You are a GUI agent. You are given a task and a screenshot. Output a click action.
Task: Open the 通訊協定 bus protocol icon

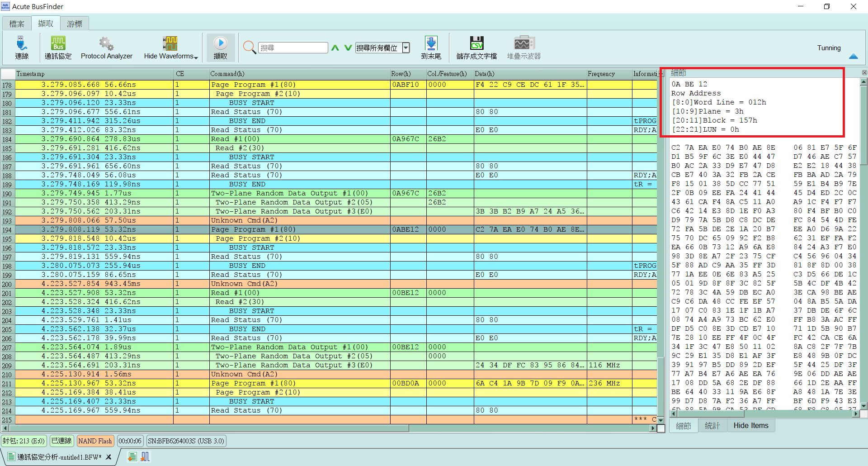tap(58, 43)
